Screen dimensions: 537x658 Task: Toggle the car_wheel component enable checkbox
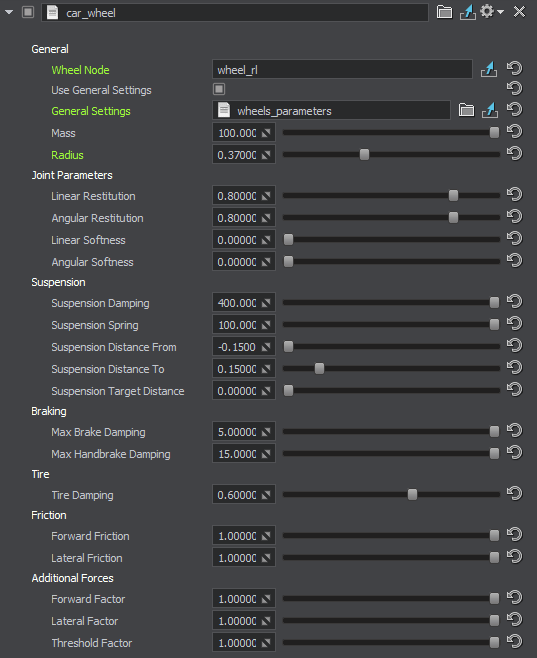coord(28,12)
